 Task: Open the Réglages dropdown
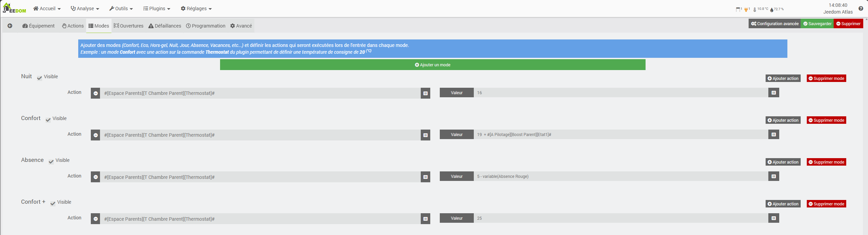(x=196, y=9)
